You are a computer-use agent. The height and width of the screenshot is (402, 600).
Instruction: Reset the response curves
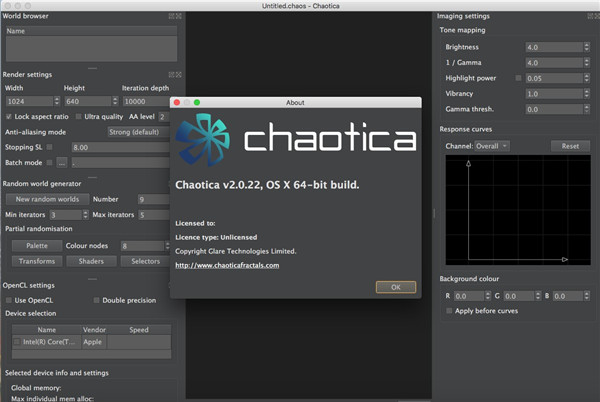click(x=570, y=146)
